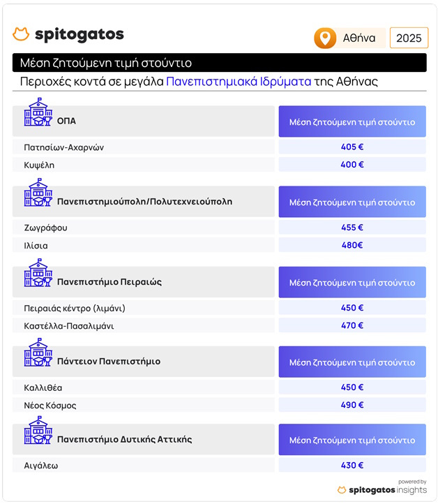Click the orange location pin icon
This screenshot has height=504, width=438.
click(325, 38)
